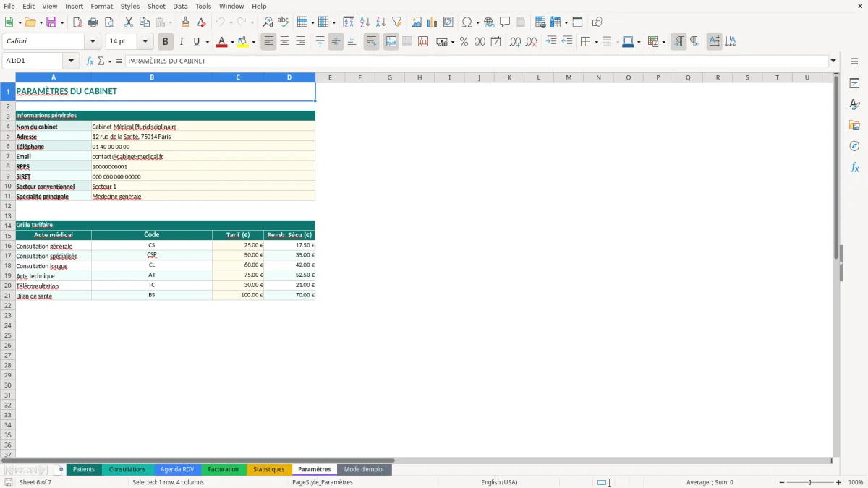
Task: Expand the Name Box dropdown arrow
Action: pyautogui.click(x=71, y=61)
